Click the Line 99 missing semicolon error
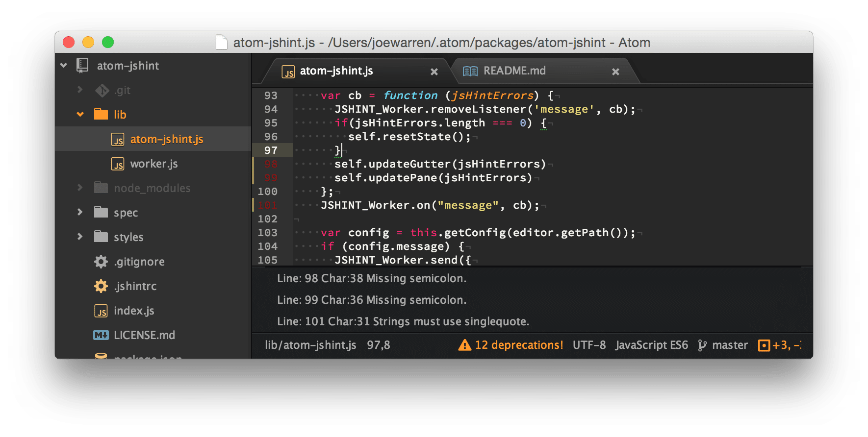868x437 pixels. pyautogui.click(x=372, y=300)
